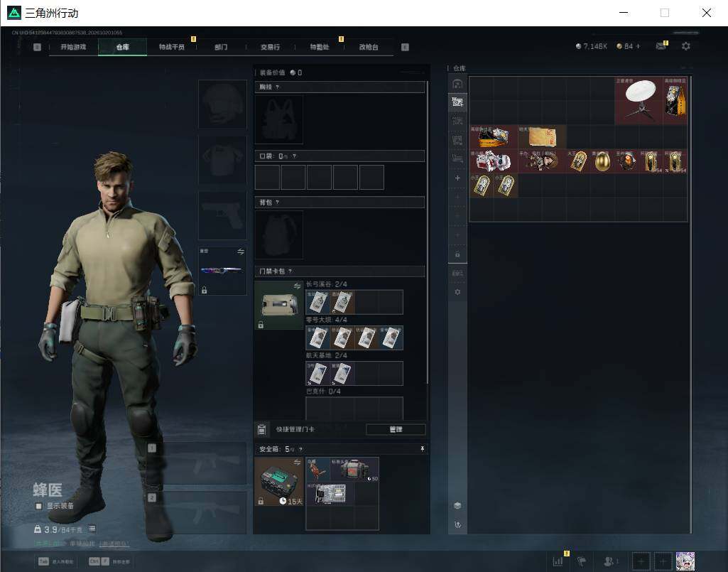Expand the 门禁卡包 help question mark
The image size is (728, 572).
click(x=290, y=271)
